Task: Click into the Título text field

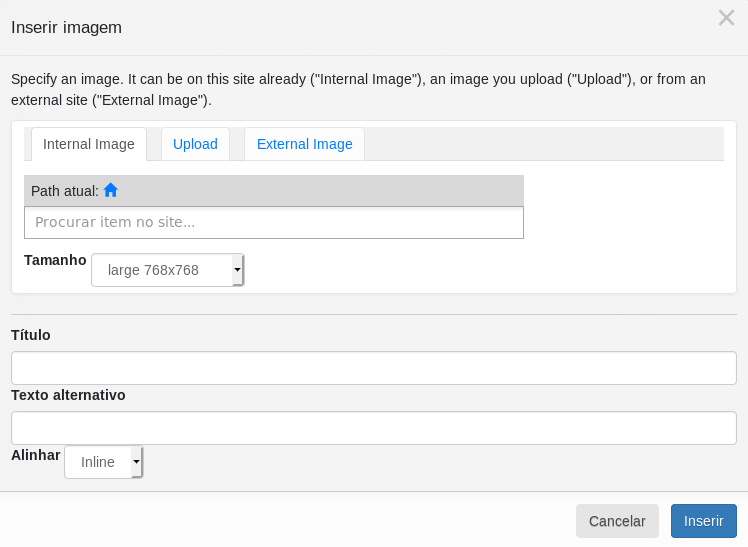Action: (x=373, y=367)
